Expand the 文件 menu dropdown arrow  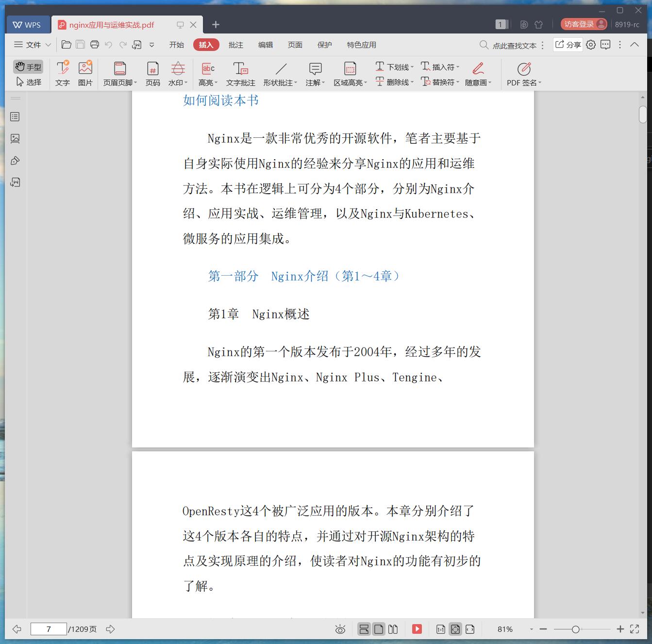[x=48, y=45]
